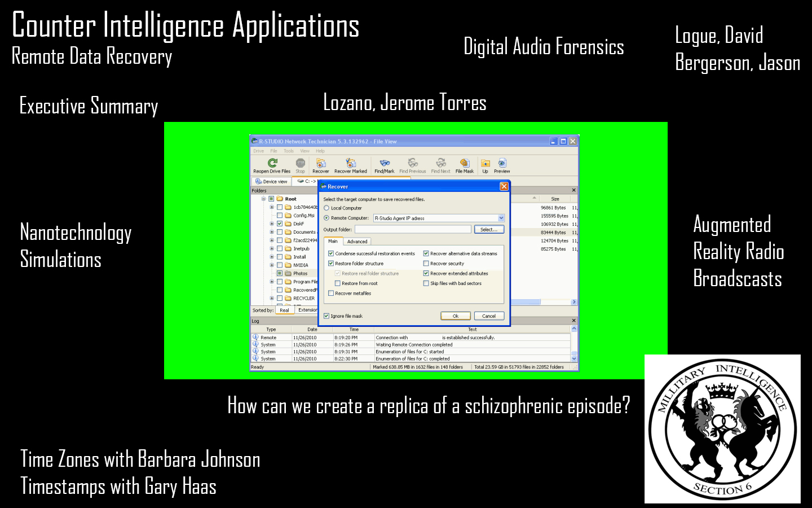Switch to the Device view tab
This screenshot has height=508, width=812.
coord(271,182)
